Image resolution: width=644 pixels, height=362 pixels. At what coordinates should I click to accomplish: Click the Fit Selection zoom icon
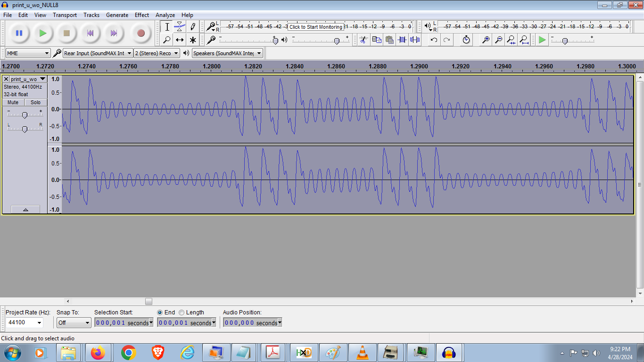coord(511,40)
